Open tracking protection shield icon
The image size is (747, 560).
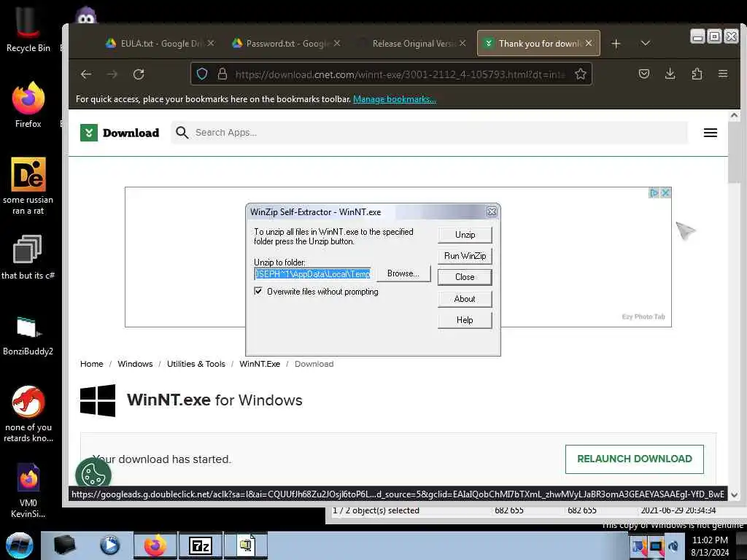point(202,74)
